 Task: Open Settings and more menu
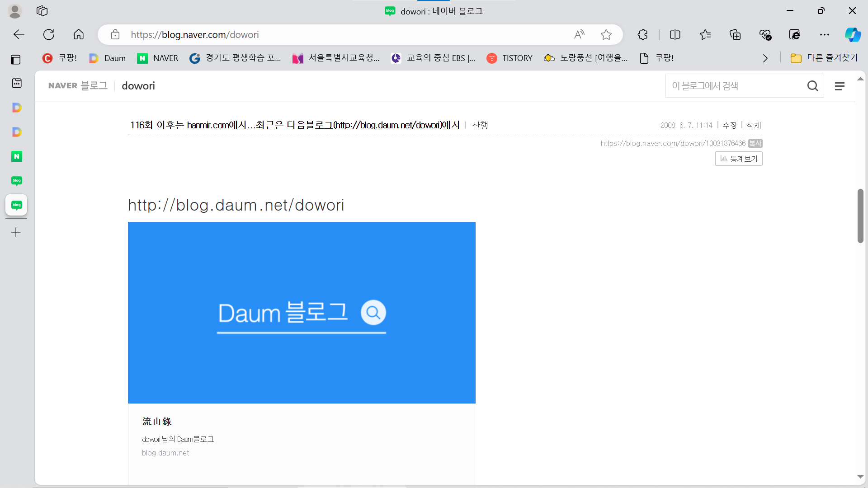(x=825, y=35)
